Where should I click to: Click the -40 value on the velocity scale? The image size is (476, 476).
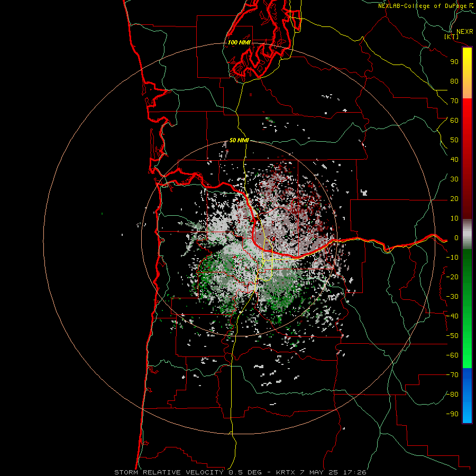pos(452,316)
